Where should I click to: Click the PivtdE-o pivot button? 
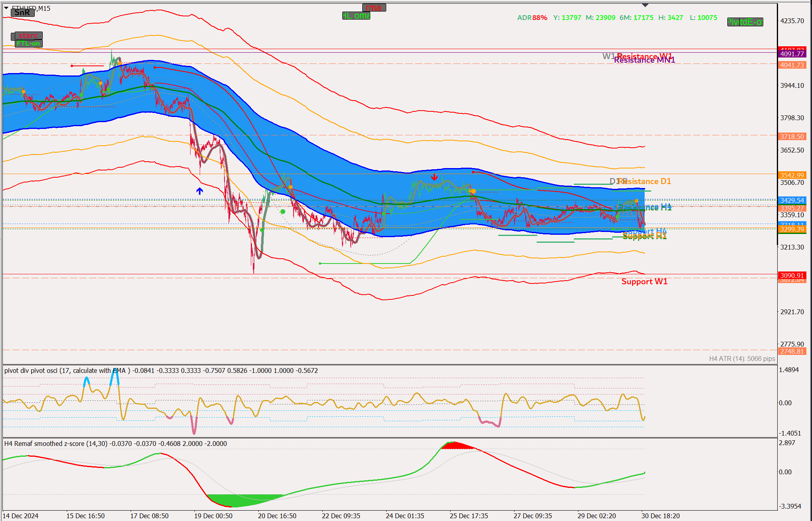click(x=745, y=22)
